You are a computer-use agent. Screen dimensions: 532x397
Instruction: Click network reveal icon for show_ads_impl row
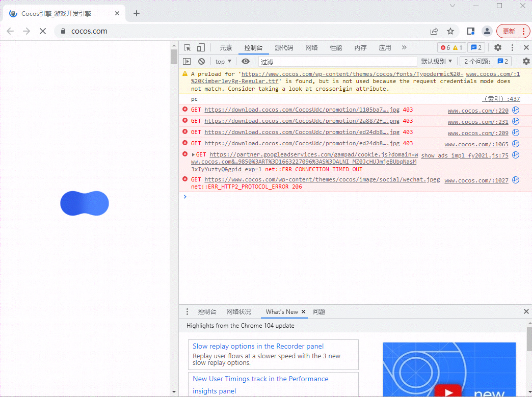click(516, 155)
